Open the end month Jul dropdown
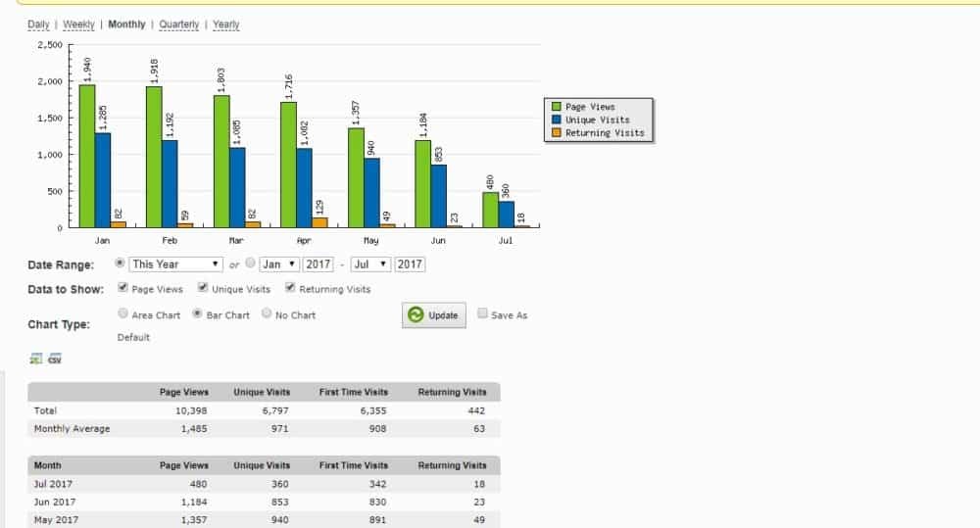 pos(369,264)
